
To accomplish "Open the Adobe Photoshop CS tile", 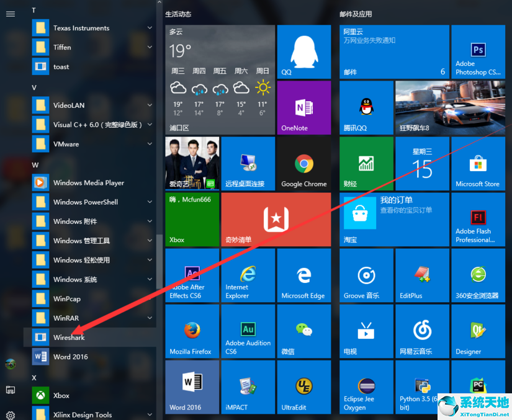I will (x=477, y=51).
